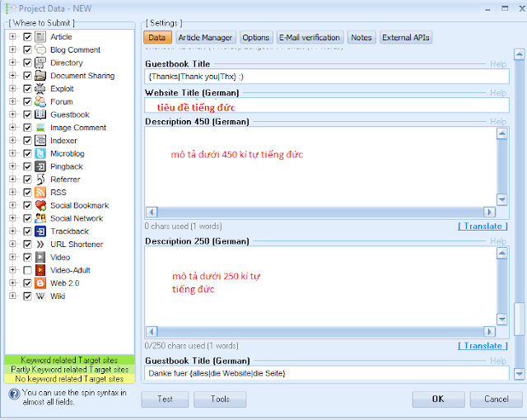Open the E-Mail verification tab
Screen dimensions: 527x420
pyautogui.click(x=310, y=37)
